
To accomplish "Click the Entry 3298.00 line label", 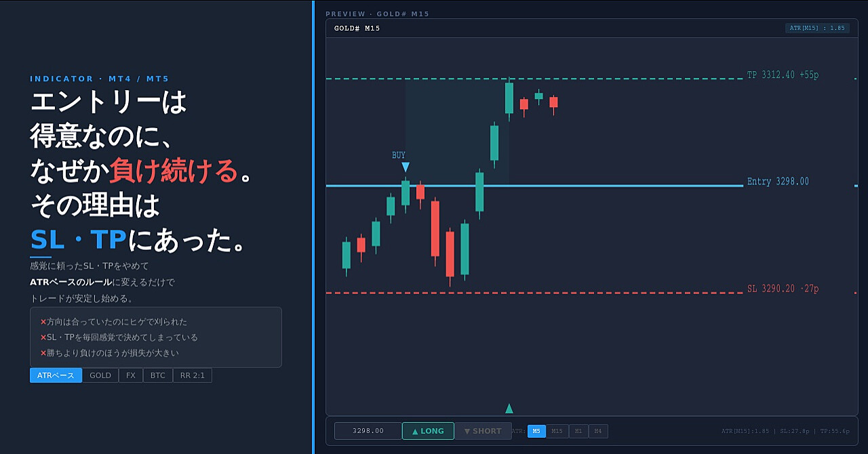I will coord(778,182).
